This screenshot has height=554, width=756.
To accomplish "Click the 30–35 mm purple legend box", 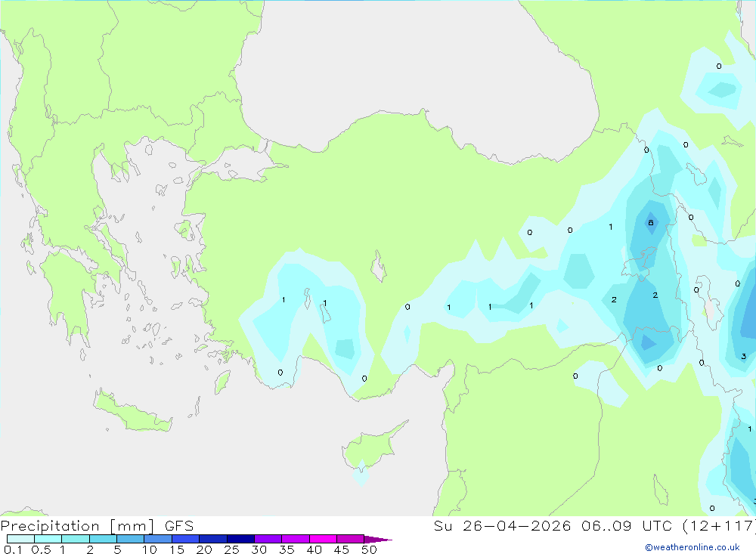I will pyautogui.click(x=268, y=539).
